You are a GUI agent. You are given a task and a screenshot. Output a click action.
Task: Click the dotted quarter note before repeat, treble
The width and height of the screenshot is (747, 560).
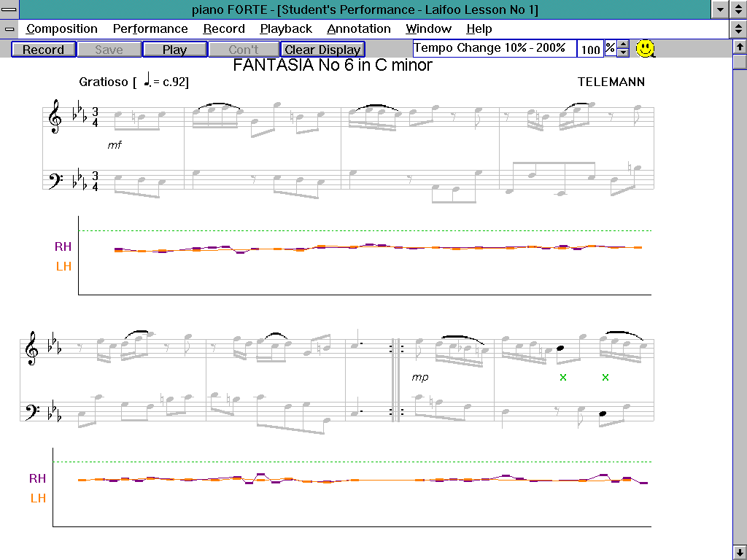(x=355, y=338)
